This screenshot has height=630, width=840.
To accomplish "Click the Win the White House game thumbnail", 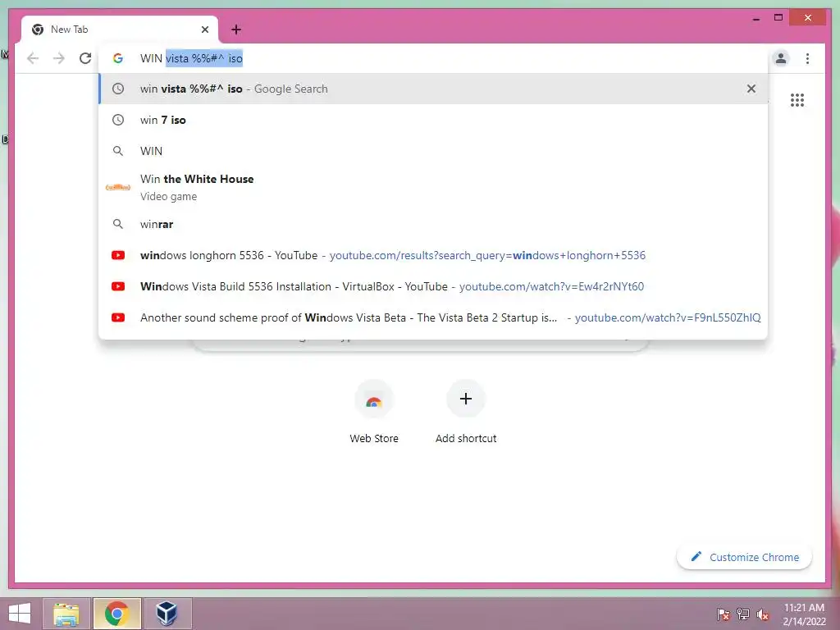I will (118, 187).
